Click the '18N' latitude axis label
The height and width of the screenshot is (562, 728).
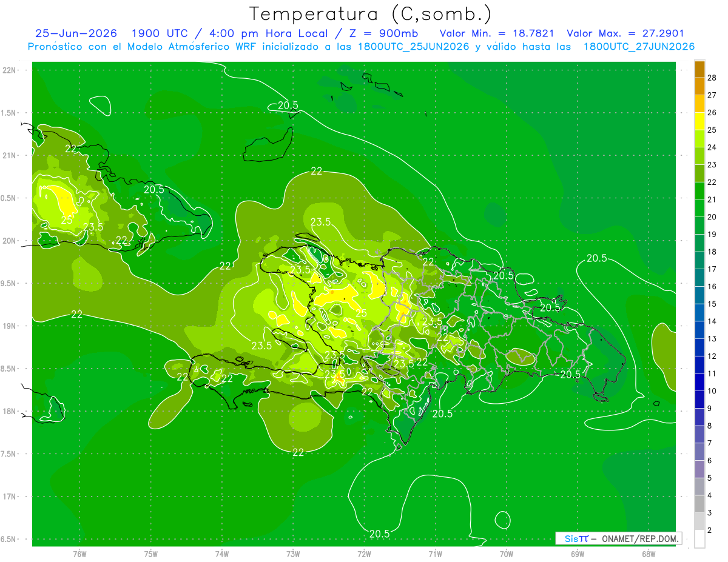[10, 411]
